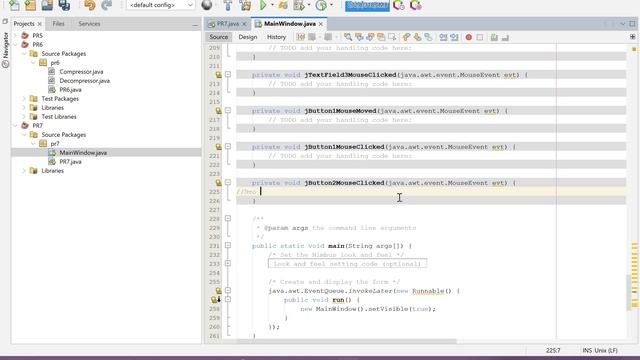Screen dimensions: 640x360
Task: Click the split editor icon
Action: click(x=633, y=37)
